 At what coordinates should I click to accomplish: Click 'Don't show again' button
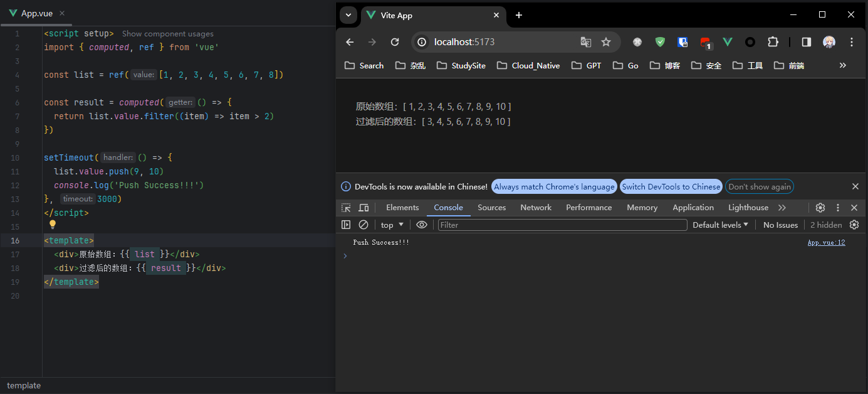[760, 186]
